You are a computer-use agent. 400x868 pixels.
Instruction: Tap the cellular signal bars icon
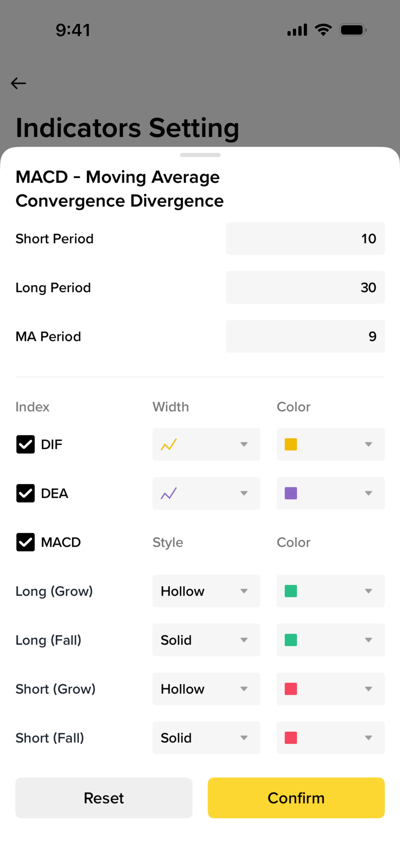pyautogui.click(x=297, y=30)
